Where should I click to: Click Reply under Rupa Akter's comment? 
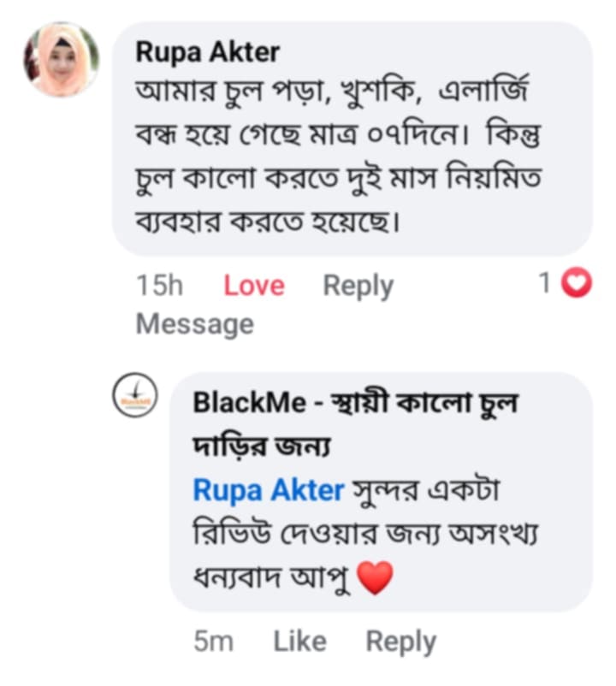pos(358,285)
